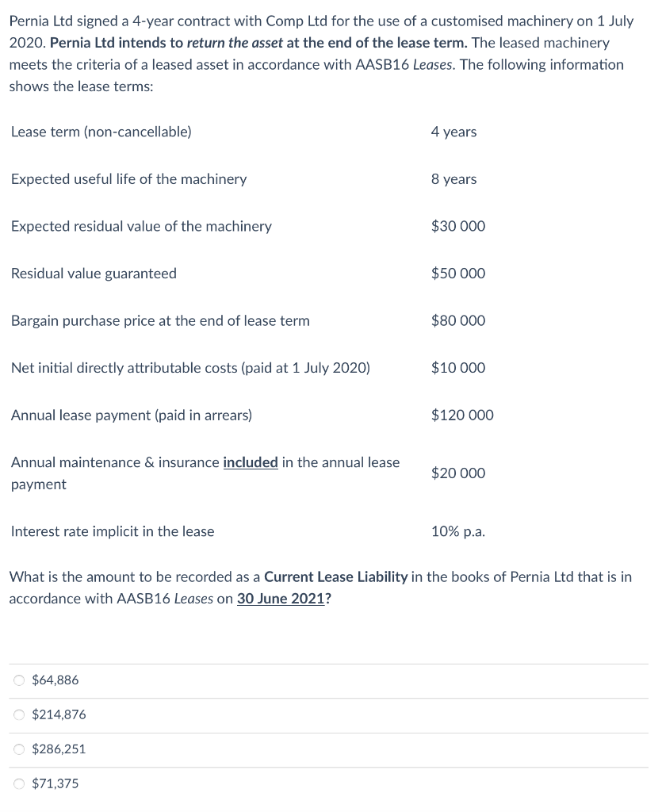The image size is (662, 812).
Task: Select the $214,876 answer option
Action: click(x=18, y=714)
